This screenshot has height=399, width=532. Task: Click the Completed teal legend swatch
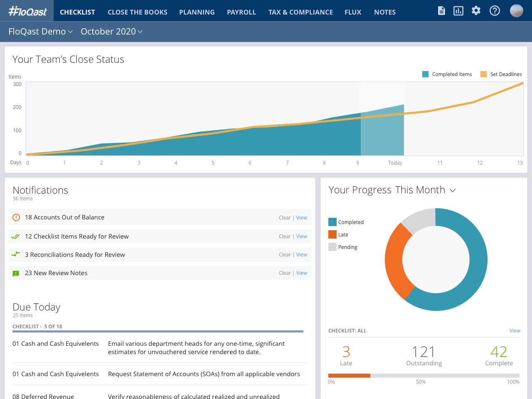coord(332,222)
